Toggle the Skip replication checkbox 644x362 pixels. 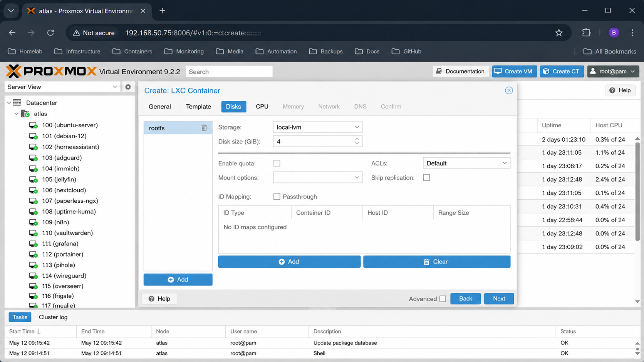pos(426,178)
